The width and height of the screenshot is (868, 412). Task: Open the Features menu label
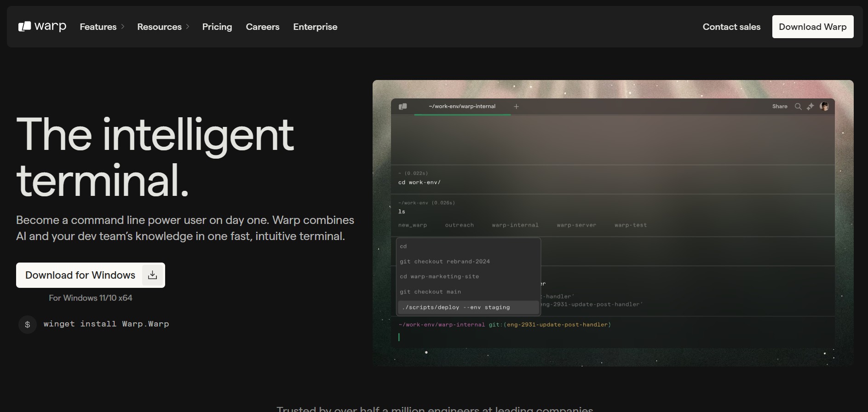(98, 27)
